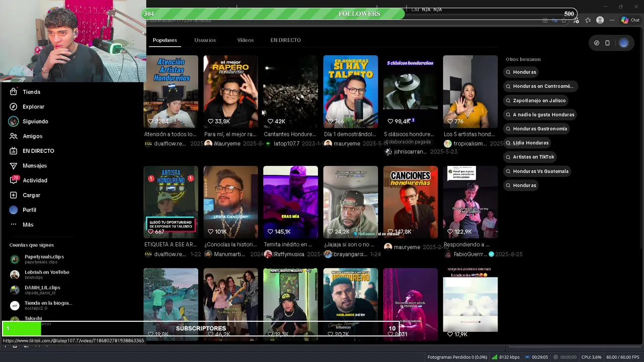
Task: Select suggestion A nadie le gusta Honduras
Action: (x=540, y=115)
